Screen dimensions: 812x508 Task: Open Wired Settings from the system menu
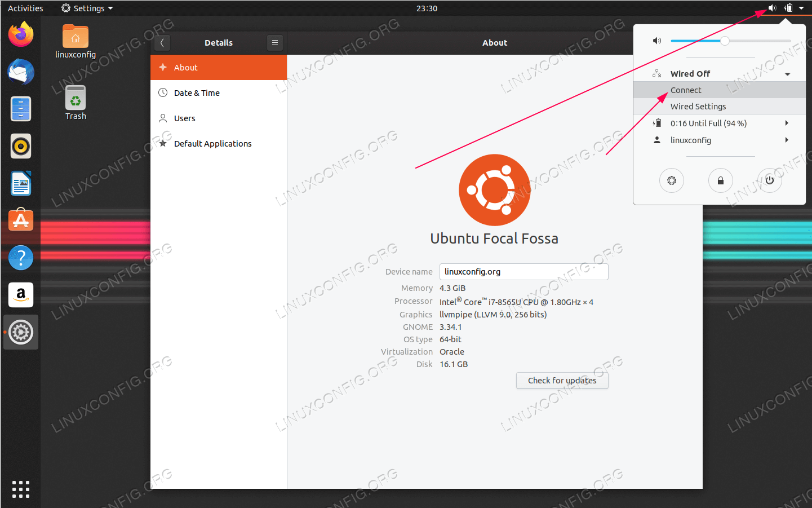tap(720, 107)
